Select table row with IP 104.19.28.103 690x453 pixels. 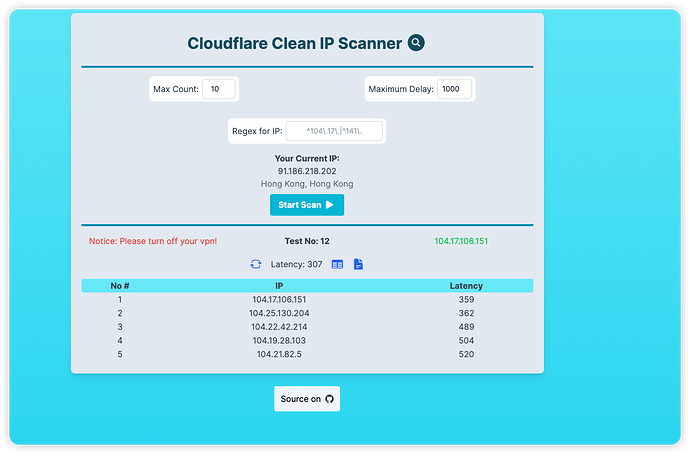coord(307,340)
